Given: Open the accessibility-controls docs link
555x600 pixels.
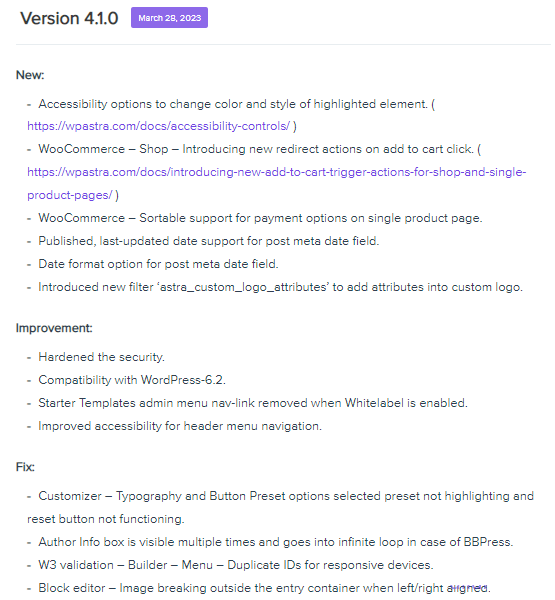Looking at the screenshot, I should click(158, 126).
